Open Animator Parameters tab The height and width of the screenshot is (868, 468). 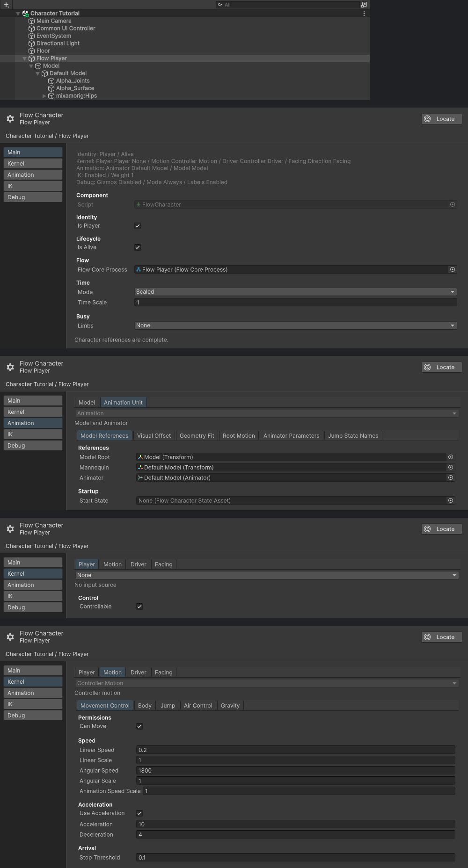click(292, 436)
